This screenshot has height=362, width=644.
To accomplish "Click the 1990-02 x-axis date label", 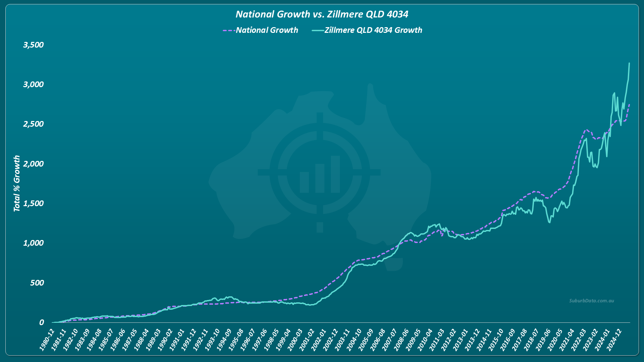I will click(x=165, y=340).
